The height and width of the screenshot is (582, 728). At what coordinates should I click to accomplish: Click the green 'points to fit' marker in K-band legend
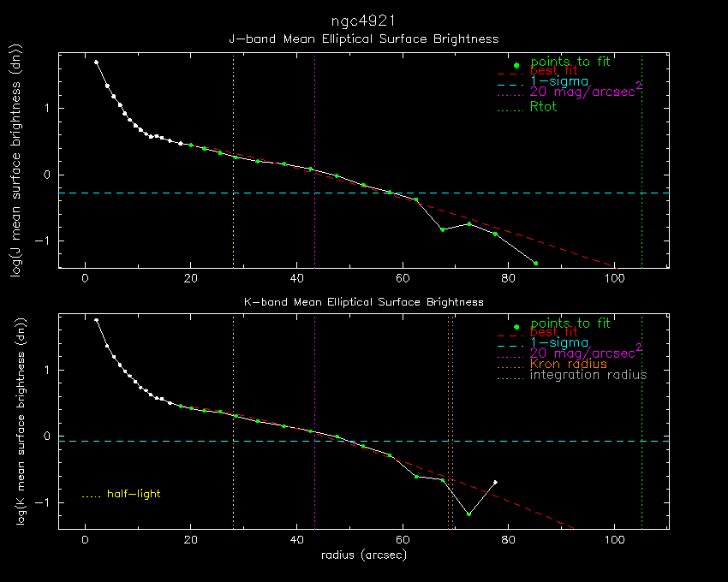point(516,328)
